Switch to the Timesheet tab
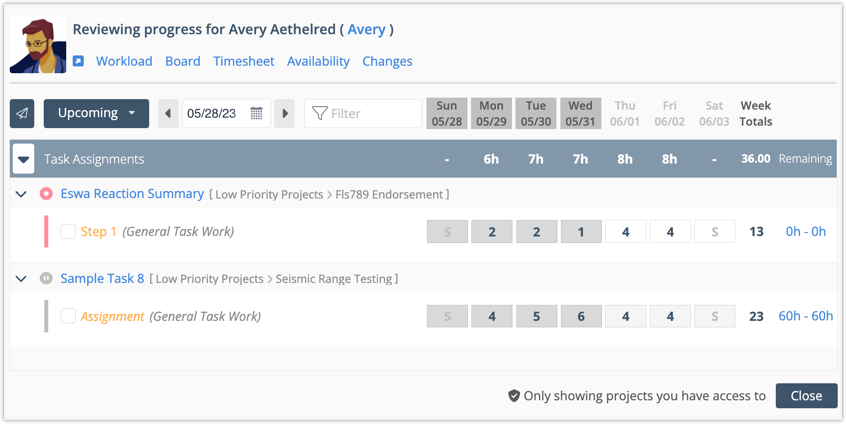846x424 pixels. [243, 61]
